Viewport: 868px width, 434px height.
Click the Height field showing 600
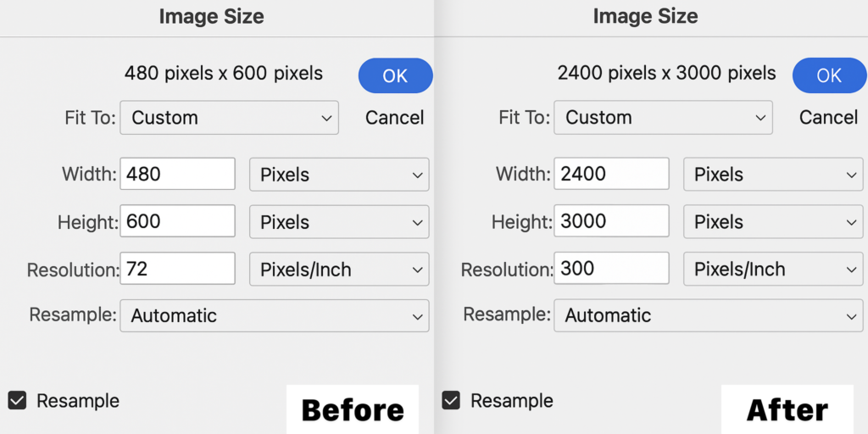[178, 222]
